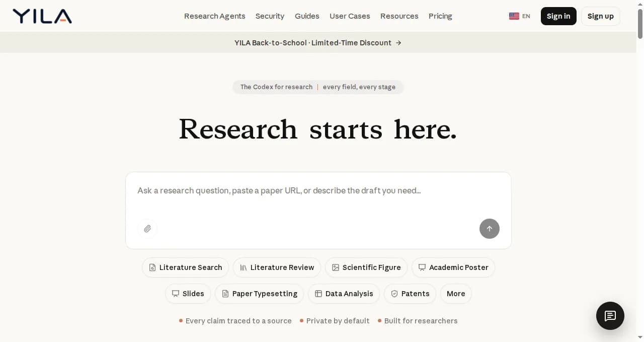644x342 pixels.
Task: Click the paperclip attach file icon
Action: (147, 229)
